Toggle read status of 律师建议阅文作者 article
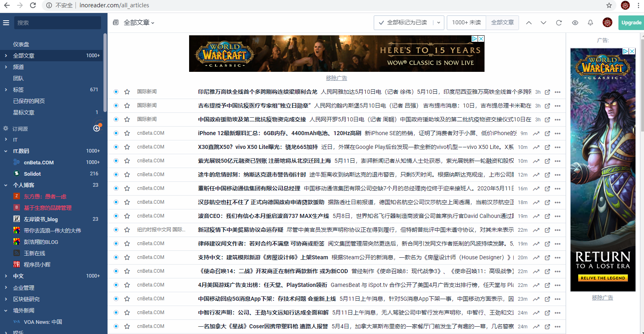The image size is (644, 334). tap(116, 243)
